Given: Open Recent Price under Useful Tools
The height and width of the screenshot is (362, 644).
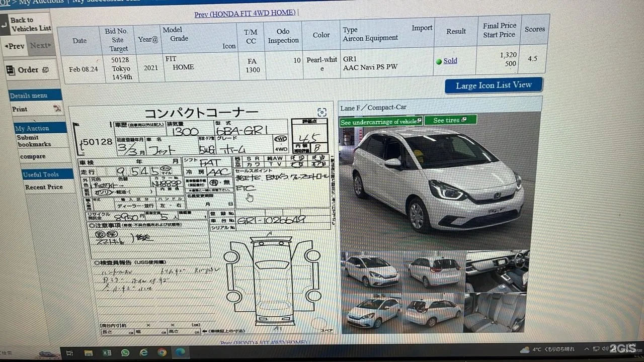Looking at the screenshot, I should 44,187.
